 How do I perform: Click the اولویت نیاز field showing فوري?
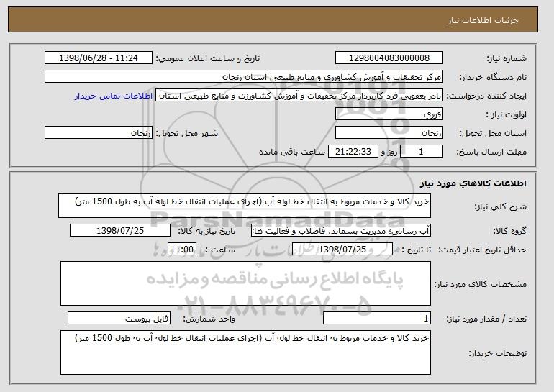click(389, 114)
